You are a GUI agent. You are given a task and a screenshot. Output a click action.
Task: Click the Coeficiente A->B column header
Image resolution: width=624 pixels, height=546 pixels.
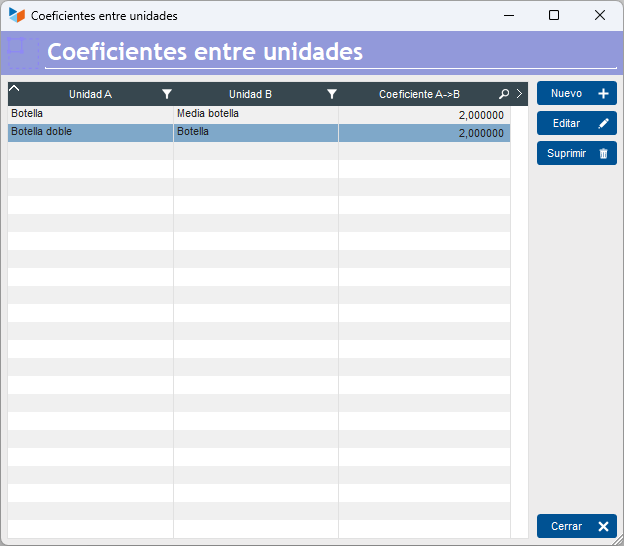(x=419, y=94)
